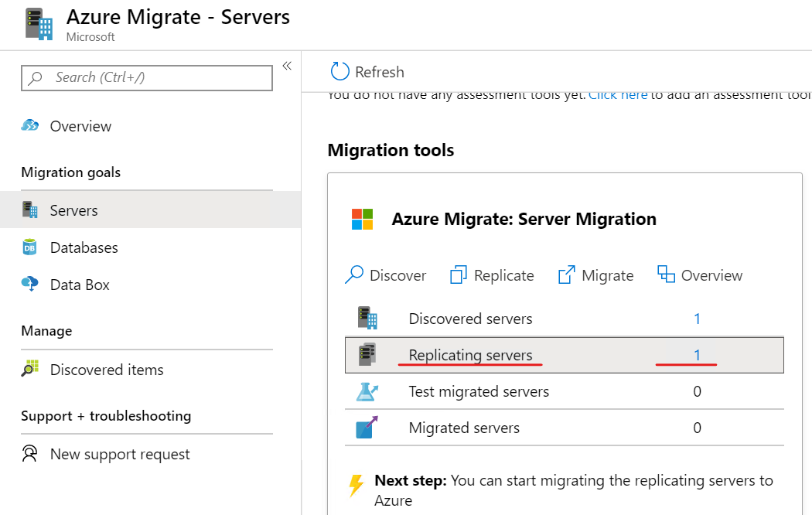The image size is (812, 515).
Task: Collapse the sidebar with double-chevron
Action: point(287,66)
